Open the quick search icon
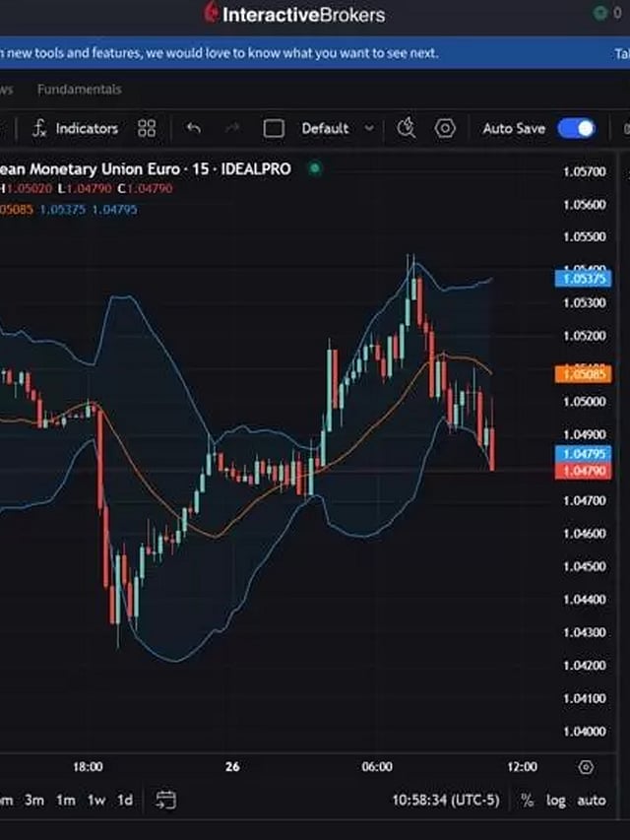This screenshot has width=630, height=840. point(406,129)
